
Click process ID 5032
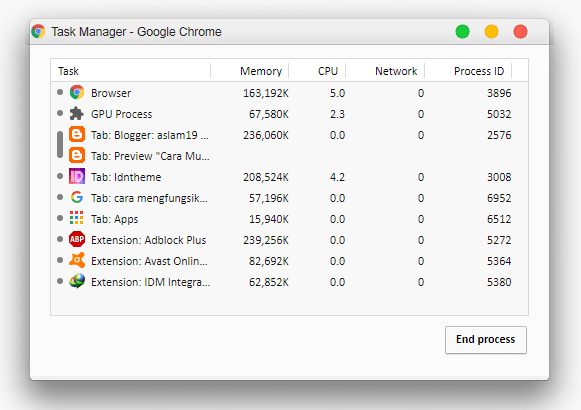(x=499, y=114)
